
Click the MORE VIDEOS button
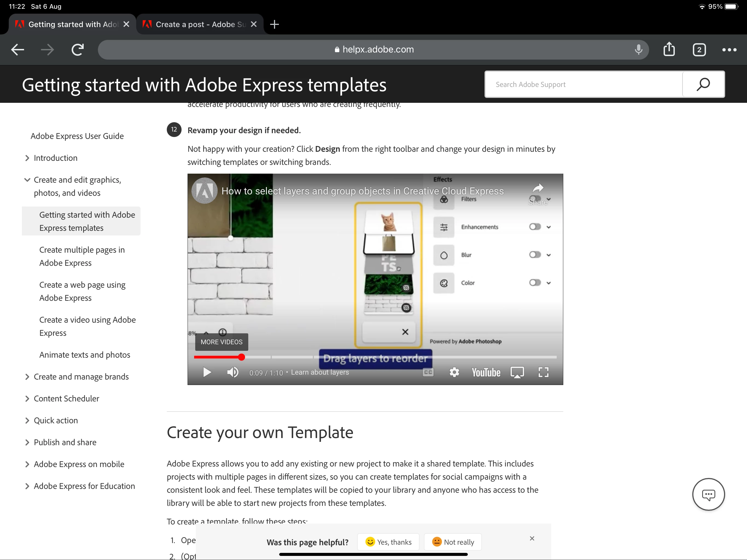221,342
